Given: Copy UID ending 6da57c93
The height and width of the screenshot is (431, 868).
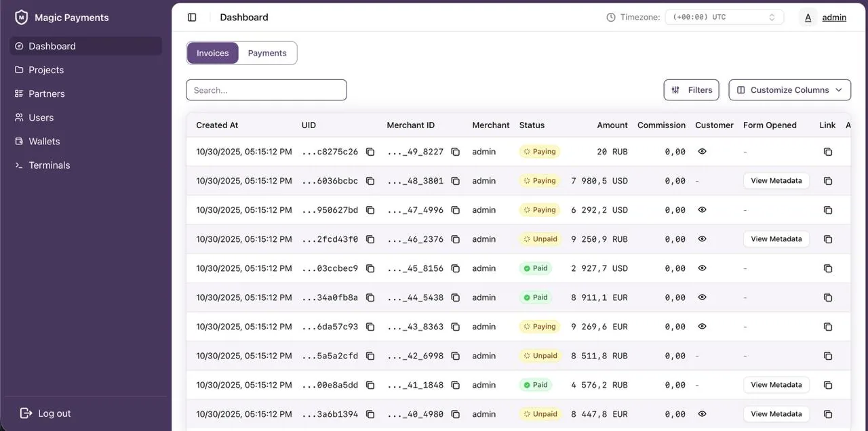Looking at the screenshot, I should coord(370,327).
